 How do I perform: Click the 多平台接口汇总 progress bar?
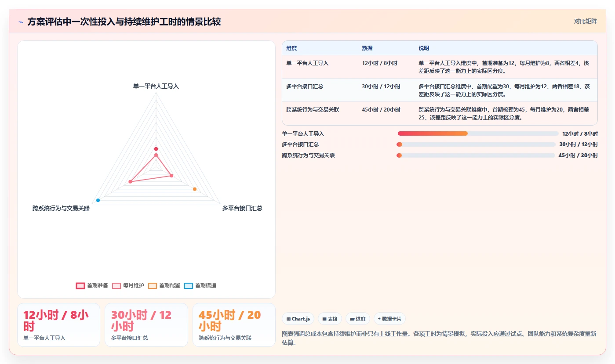point(476,144)
